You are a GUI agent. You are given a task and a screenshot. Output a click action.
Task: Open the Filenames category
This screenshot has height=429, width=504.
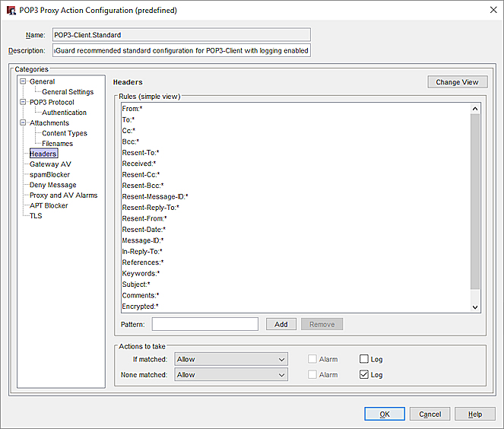57,144
